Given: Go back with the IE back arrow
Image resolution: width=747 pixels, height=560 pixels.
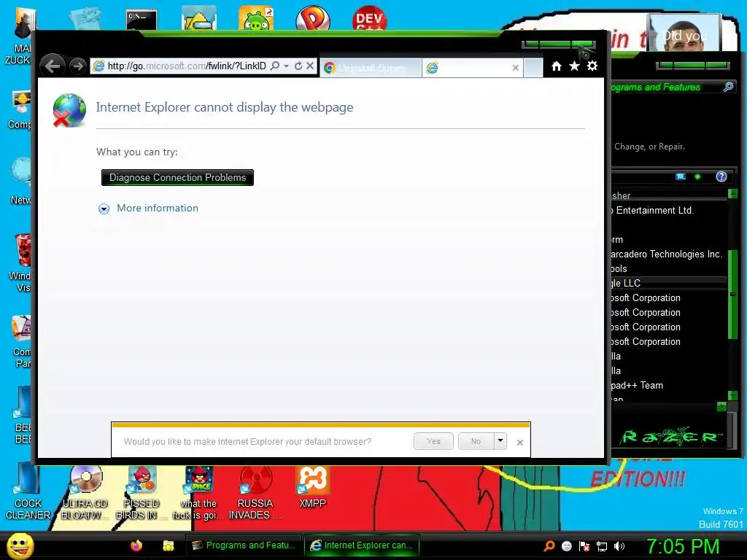Looking at the screenshot, I should point(53,66).
